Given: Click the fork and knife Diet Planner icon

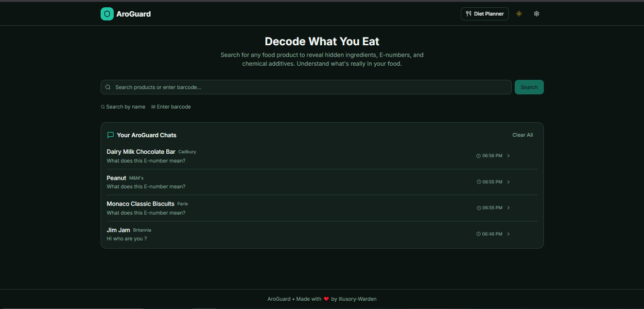Looking at the screenshot, I should click(x=469, y=14).
